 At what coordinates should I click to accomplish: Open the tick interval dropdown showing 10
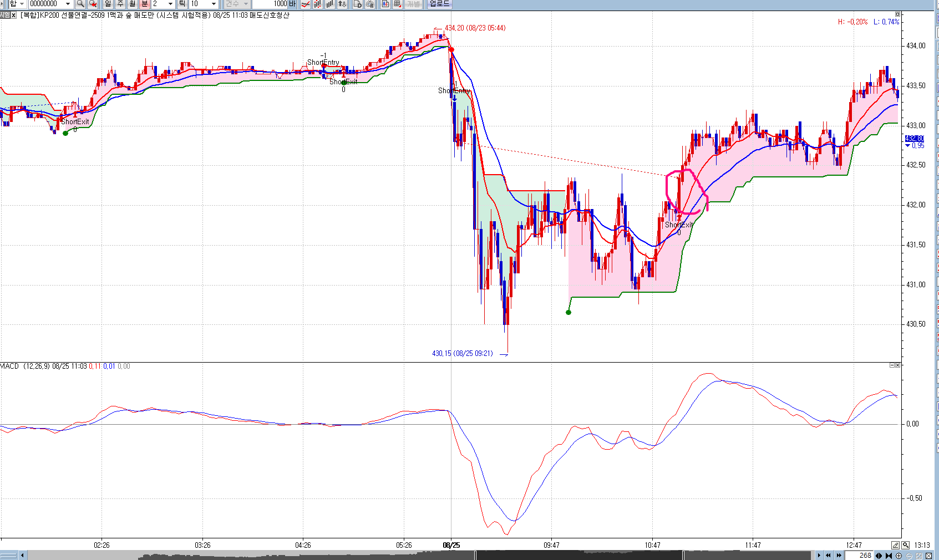tap(214, 4)
